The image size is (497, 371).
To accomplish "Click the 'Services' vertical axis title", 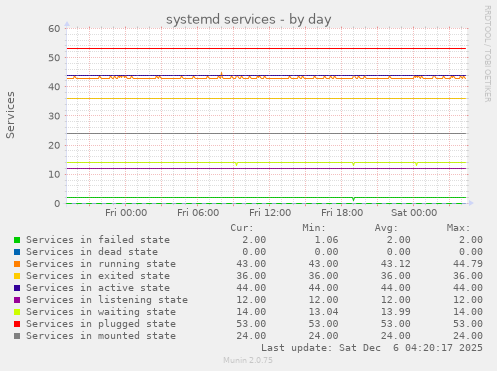I will (x=10, y=115).
